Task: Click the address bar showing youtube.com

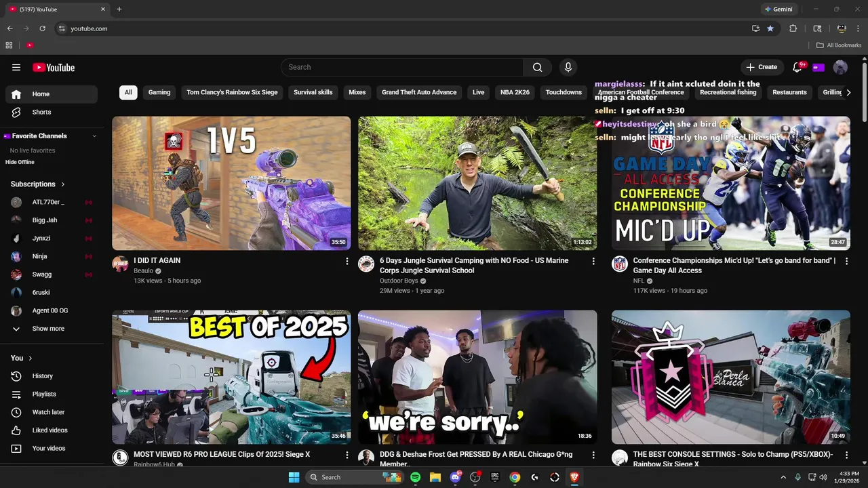Action: [400, 28]
